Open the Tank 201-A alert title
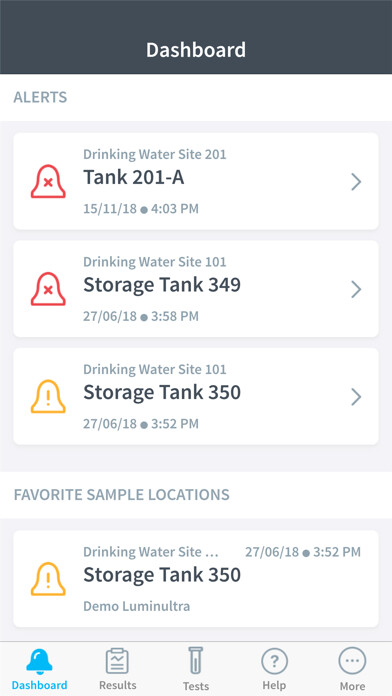Viewport: 392px width, 696px height. [x=134, y=178]
